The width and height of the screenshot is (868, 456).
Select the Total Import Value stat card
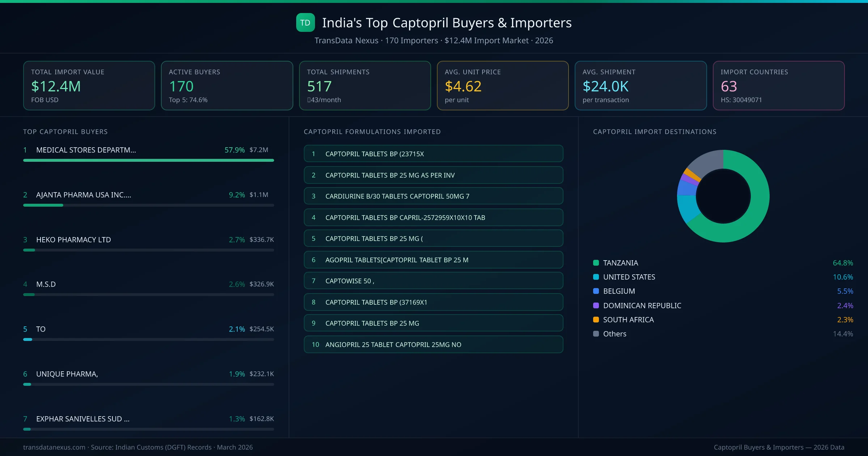tap(89, 85)
